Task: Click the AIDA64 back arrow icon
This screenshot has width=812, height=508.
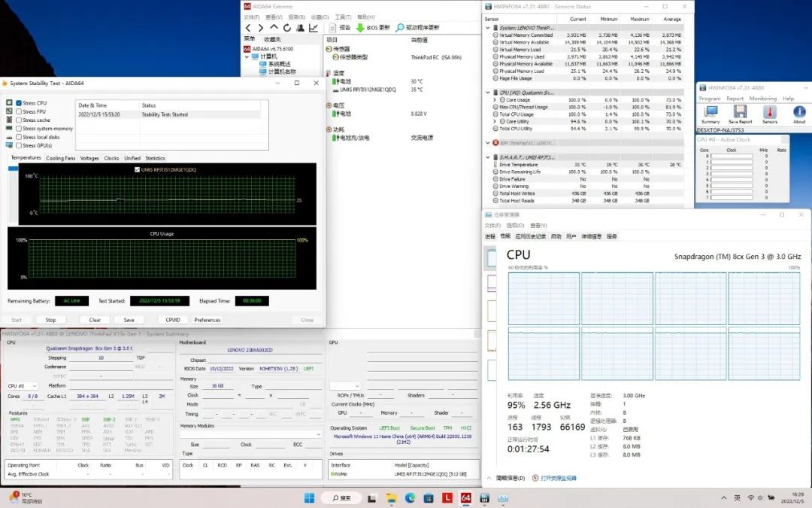Action: (x=249, y=28)
